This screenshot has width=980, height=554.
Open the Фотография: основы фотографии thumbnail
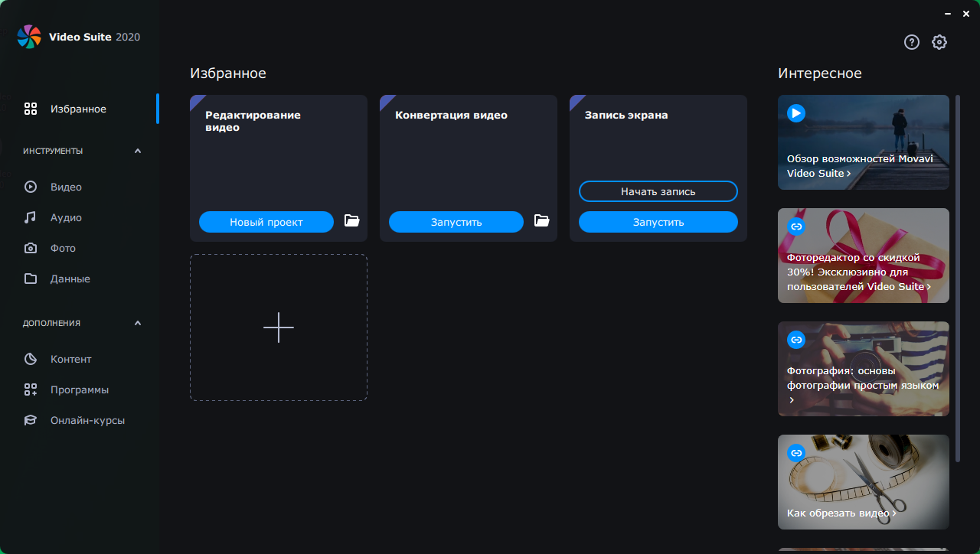(x=863, y=369)
